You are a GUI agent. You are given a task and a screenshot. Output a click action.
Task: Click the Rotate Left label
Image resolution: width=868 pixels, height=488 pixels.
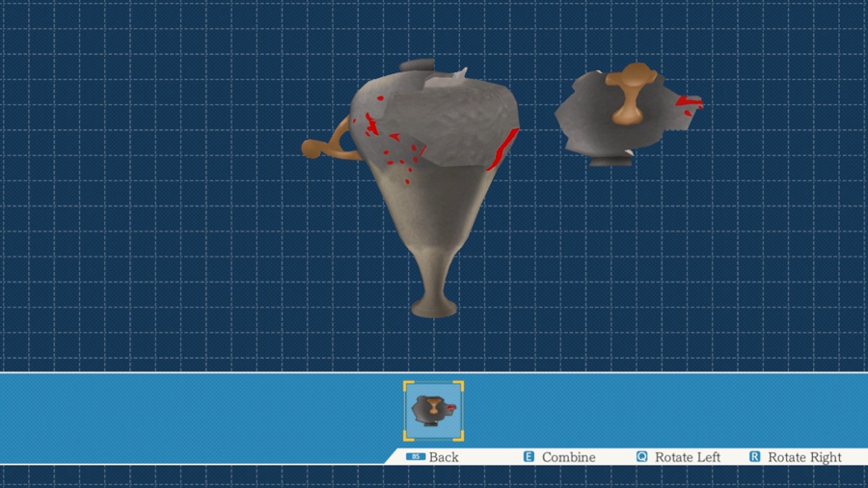tap(688, 457)
